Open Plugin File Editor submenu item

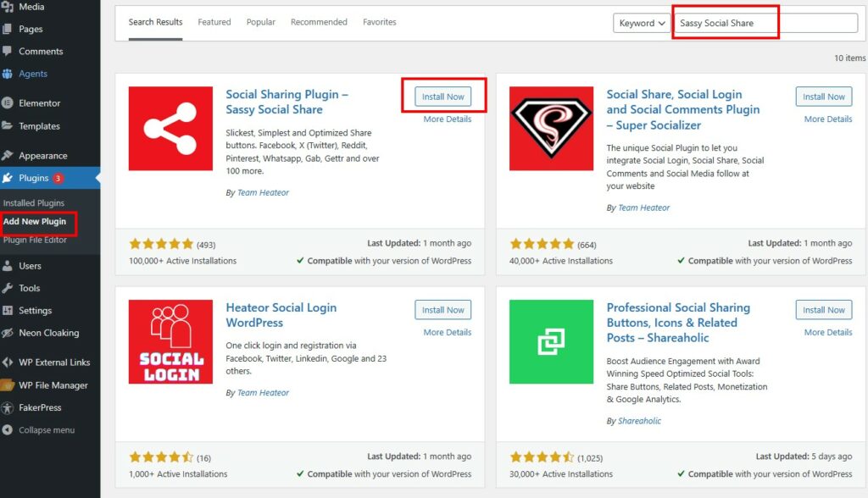click(35, 240)
